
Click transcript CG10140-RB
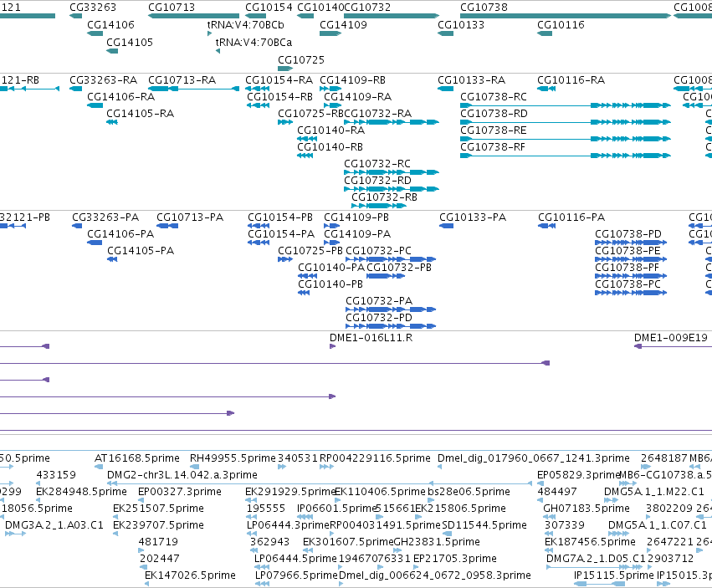330,147
